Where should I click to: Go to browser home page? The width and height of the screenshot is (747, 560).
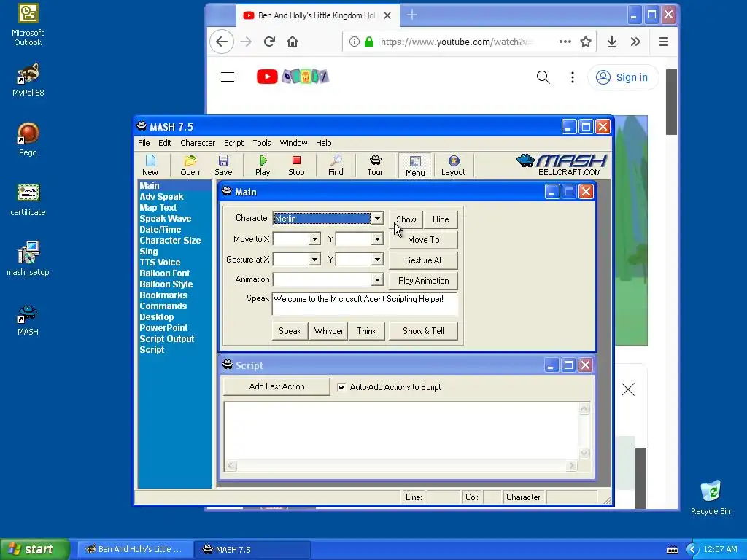click(293, 42)
